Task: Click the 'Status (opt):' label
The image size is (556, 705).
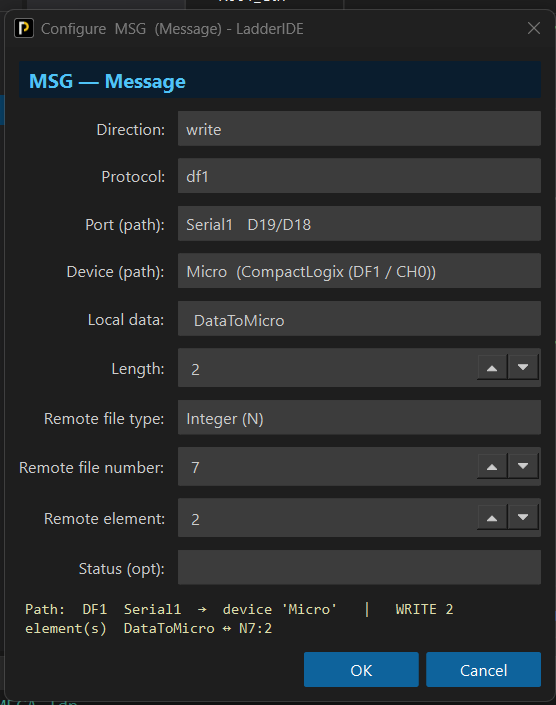Action: point(122,569)
